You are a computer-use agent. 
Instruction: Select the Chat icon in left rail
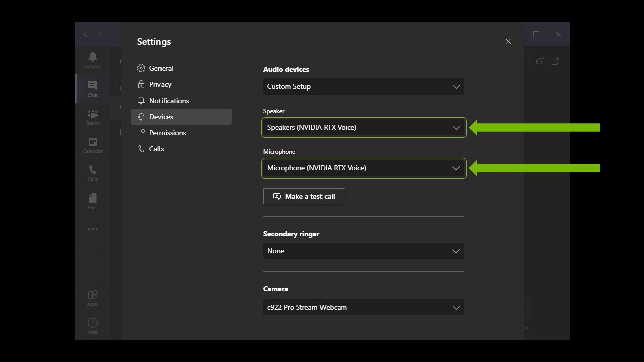coord(93,88)
